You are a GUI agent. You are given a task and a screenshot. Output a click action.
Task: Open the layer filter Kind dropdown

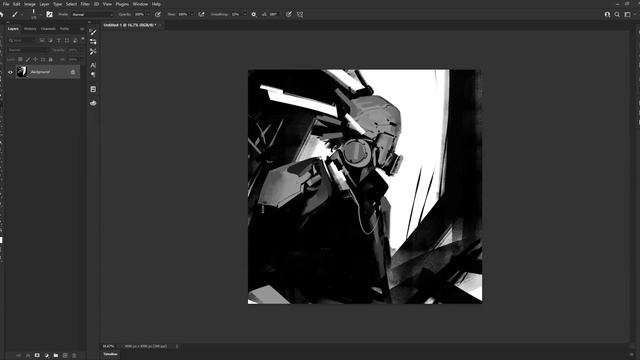click(x=22, y=40)
